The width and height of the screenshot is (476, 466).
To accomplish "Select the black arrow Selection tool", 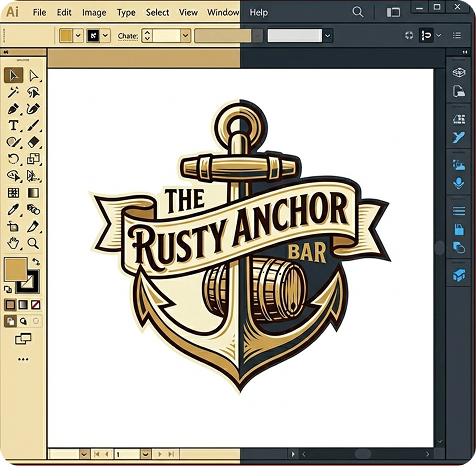I will (14, 75).
